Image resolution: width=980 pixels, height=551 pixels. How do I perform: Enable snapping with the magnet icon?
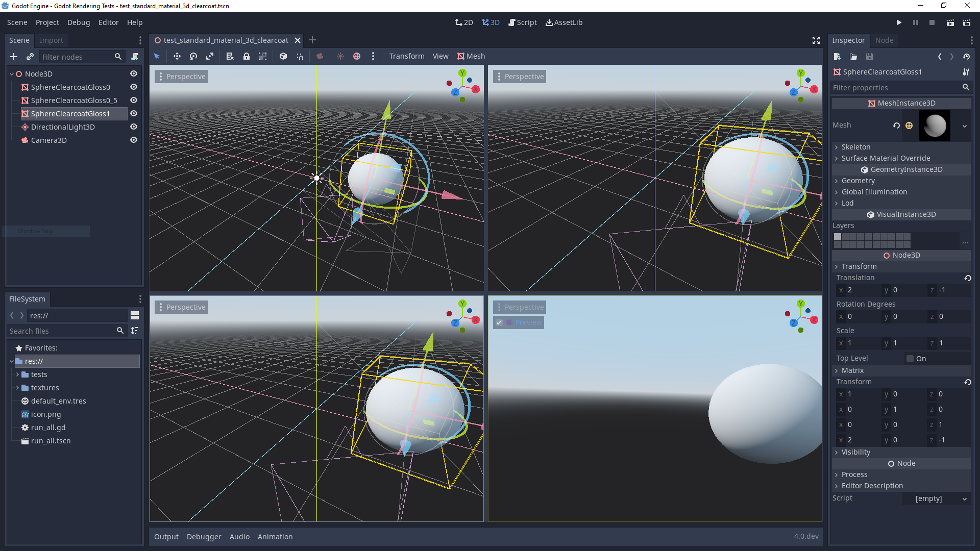point(300,56)
